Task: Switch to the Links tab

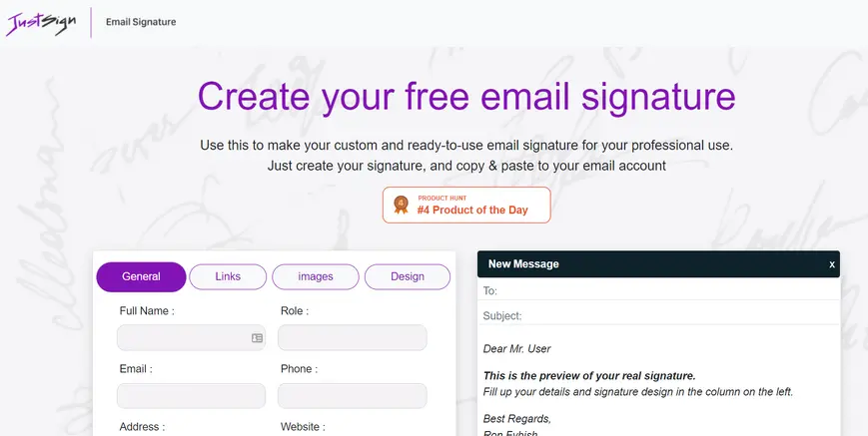Action: click(x=228, y=276)
